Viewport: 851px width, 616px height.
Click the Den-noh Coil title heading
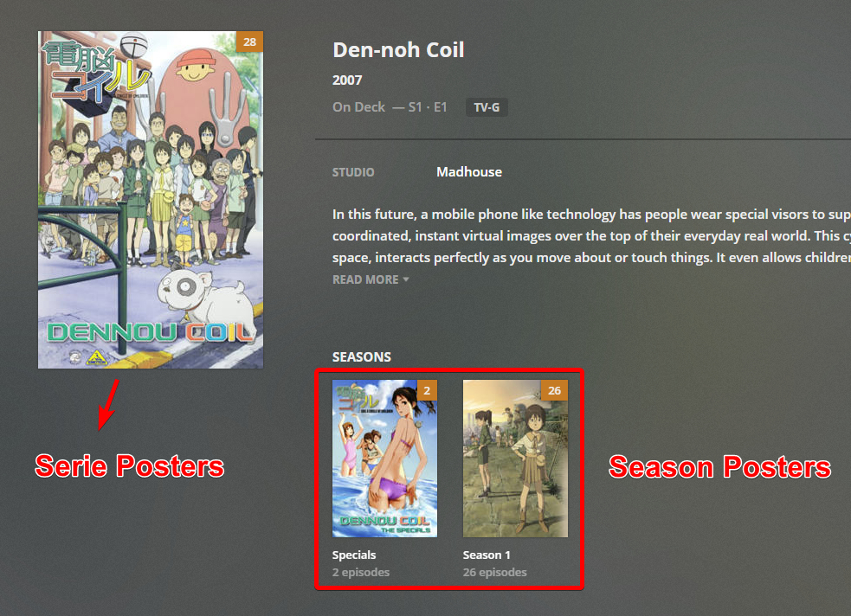[398, 50]
